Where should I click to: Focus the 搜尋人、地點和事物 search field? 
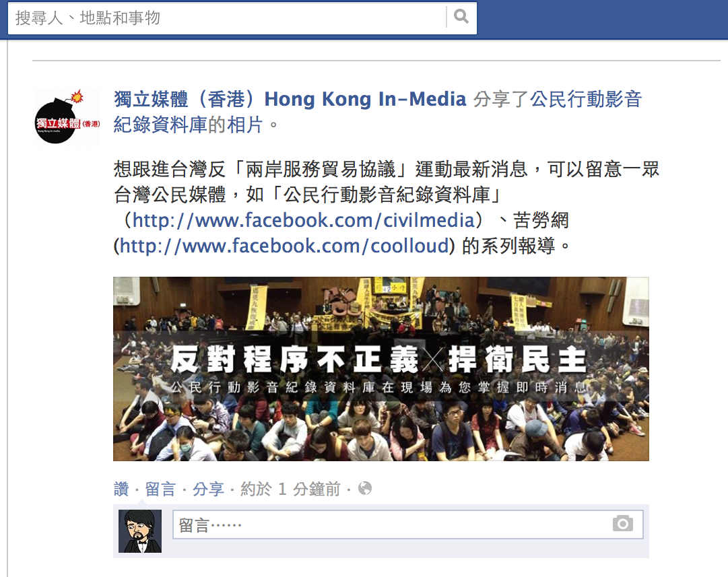(x=228, y=18)
